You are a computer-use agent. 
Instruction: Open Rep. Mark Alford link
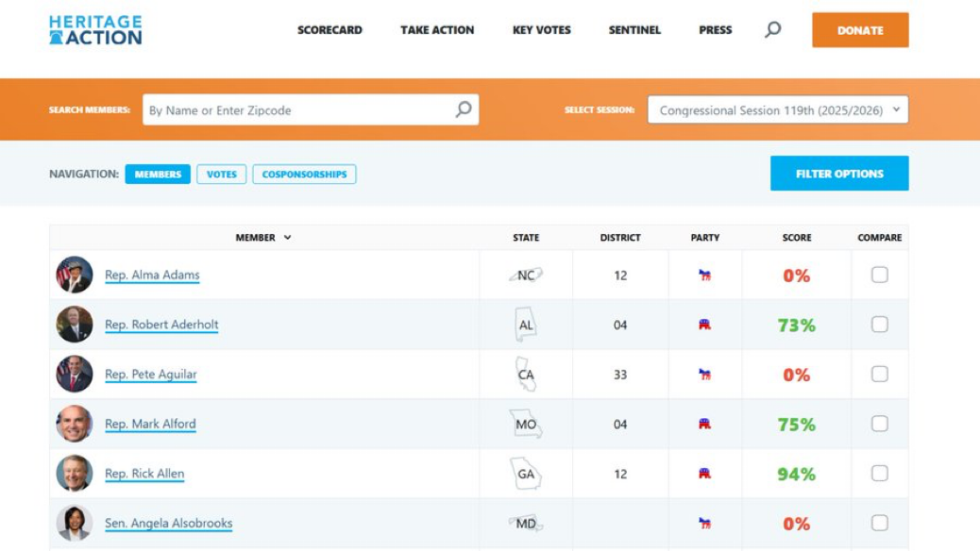coord(150,425)
